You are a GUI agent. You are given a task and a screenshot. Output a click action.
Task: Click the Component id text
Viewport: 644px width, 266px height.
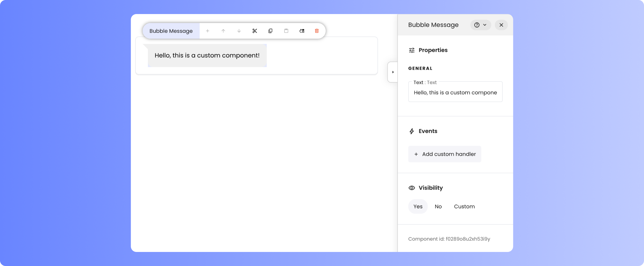coord(449,239)
